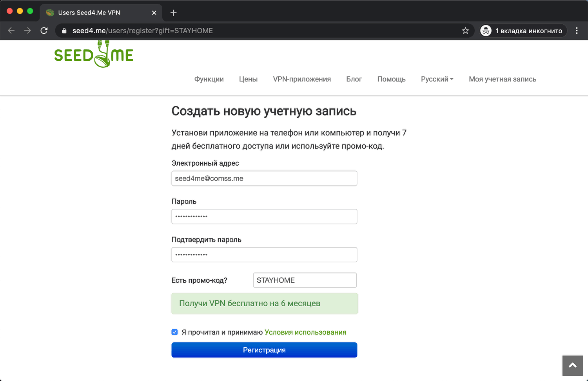Click the Электронный адрес email field
The width and height of the screenshot is (588, 381).
(264, 178)
